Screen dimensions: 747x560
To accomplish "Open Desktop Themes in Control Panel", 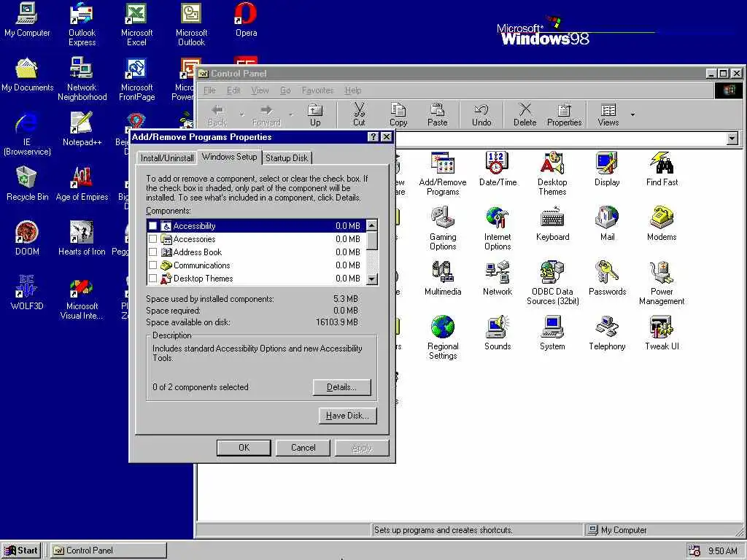I will point(552,174).
